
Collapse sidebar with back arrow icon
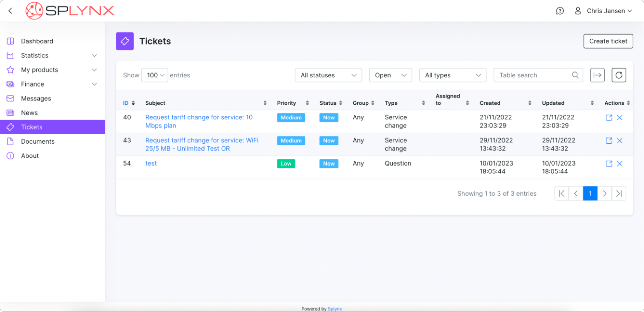pos(10,11)
